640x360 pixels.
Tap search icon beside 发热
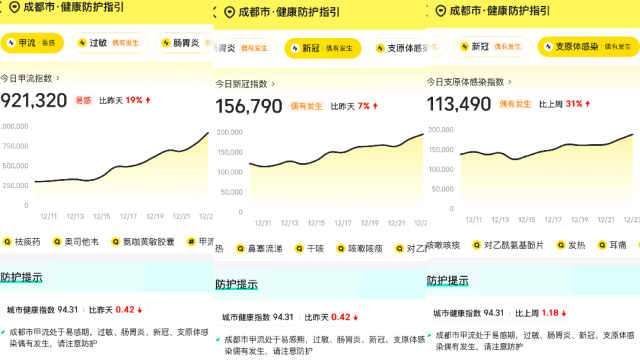(x=561, y=245)
